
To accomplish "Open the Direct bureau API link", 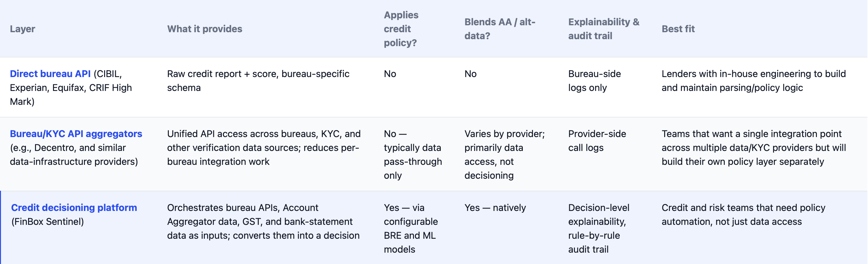I will (x=50, y=74).
